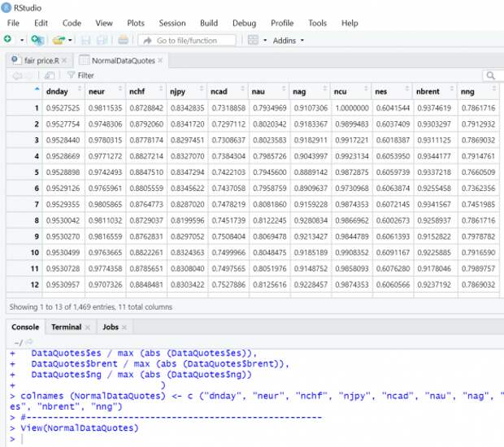504x447 pixels.
Task: Sort the table by nng column
Action: point(479,92)
